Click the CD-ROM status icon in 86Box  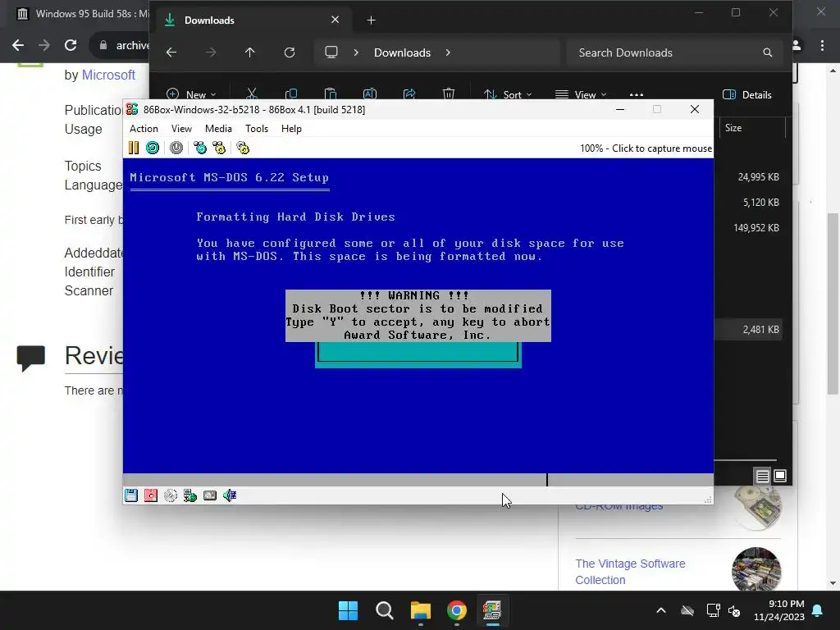171,495
